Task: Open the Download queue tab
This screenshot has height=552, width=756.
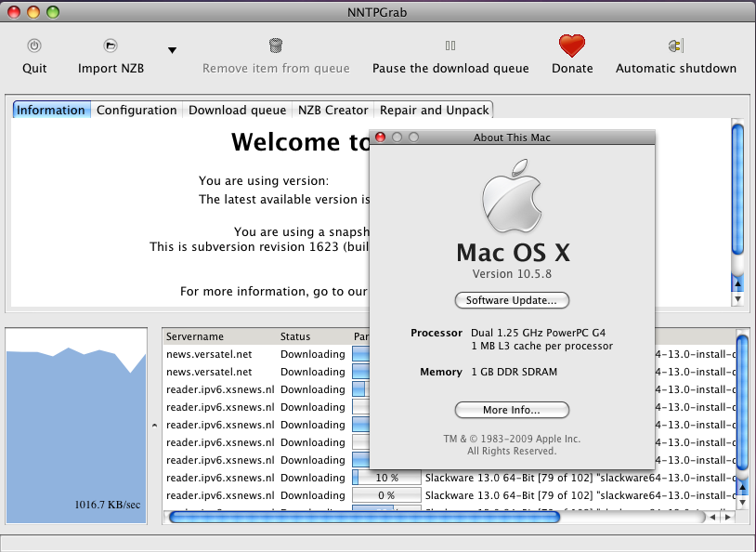Action: (x=237, y=110)
